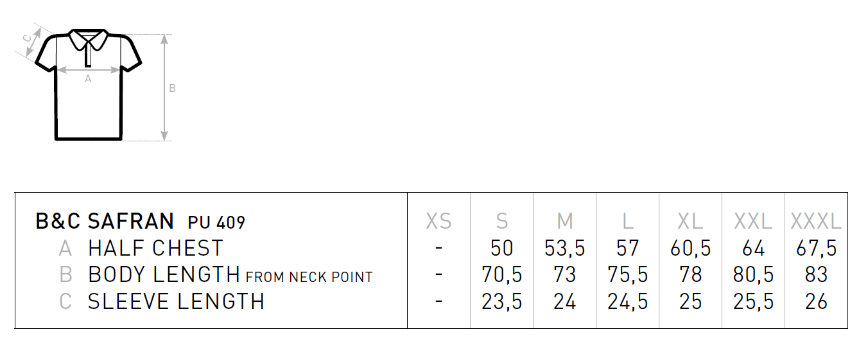Select the XL size column header
The image size is (868, 361).
click(x=690, y=222)
